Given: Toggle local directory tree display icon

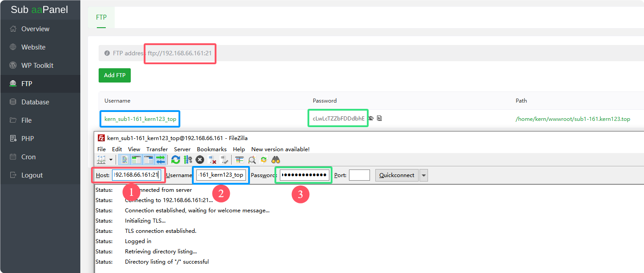Looking at the screenshot, I should [137, 160].
